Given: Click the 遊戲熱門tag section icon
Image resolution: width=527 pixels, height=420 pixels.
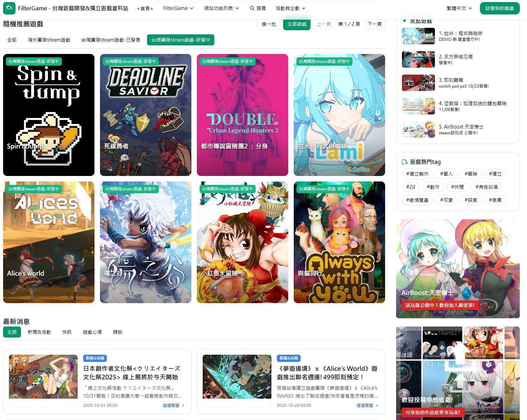Looking at the screenshot, I should tap(405, 162).
